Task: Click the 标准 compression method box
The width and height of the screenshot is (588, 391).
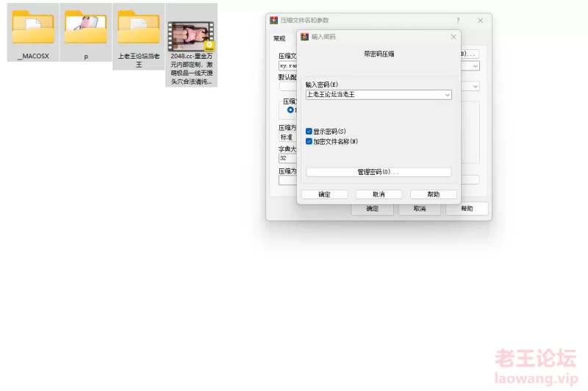Action: [x=287, y=137]
